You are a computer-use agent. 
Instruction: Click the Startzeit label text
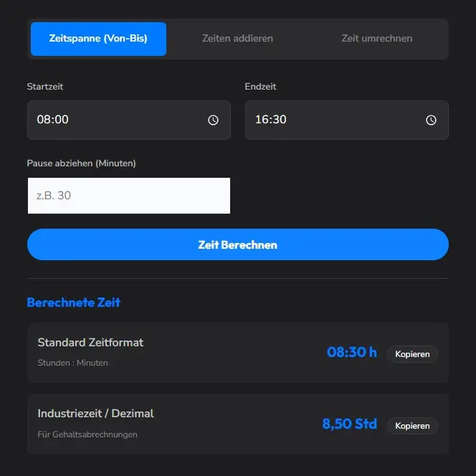[45, 87]
